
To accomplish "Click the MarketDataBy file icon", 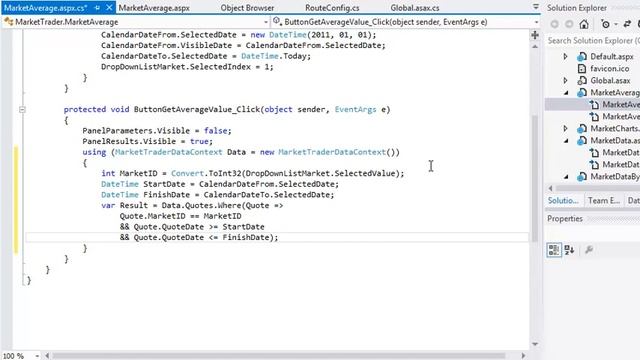I will (582, 177).
